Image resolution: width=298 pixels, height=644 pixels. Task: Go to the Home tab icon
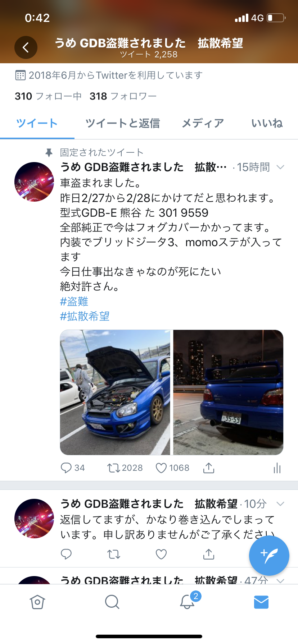[37, 602]
